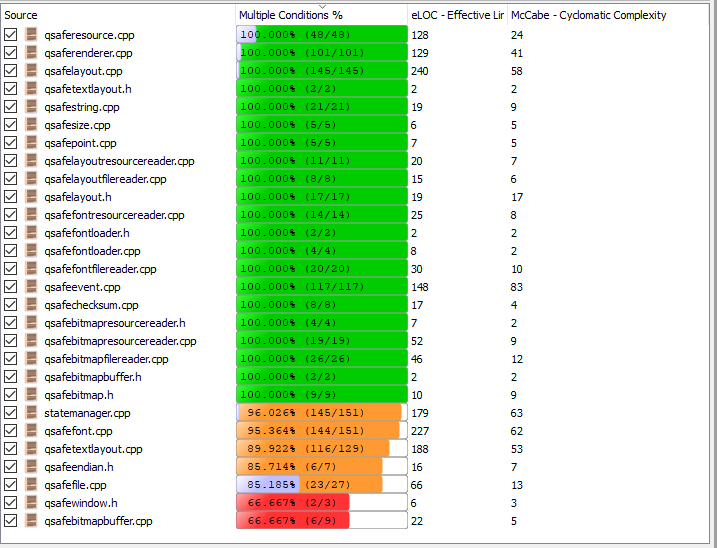
Task: Click the file icon beside qsafelayout.cpp
Action: coord(32,71)
